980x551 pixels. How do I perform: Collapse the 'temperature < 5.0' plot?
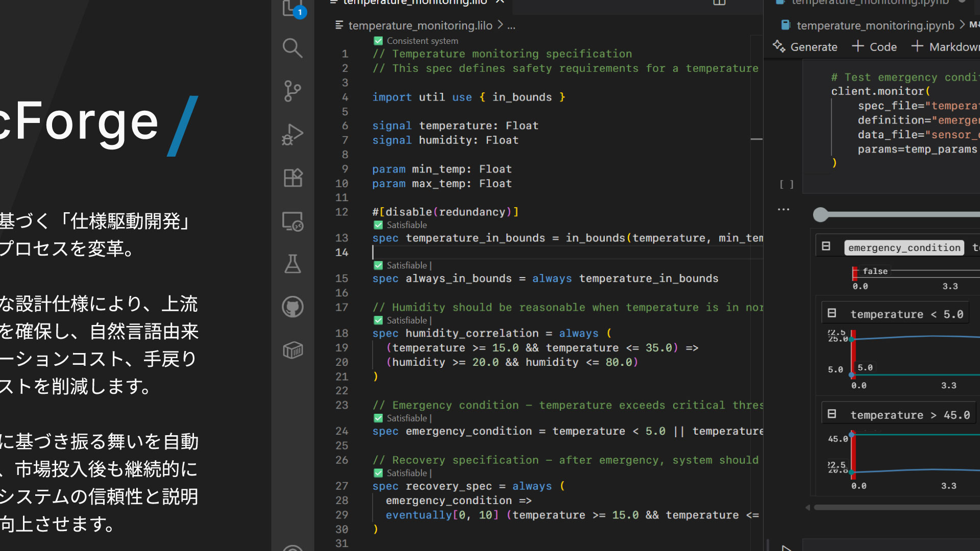coord(832,313)
